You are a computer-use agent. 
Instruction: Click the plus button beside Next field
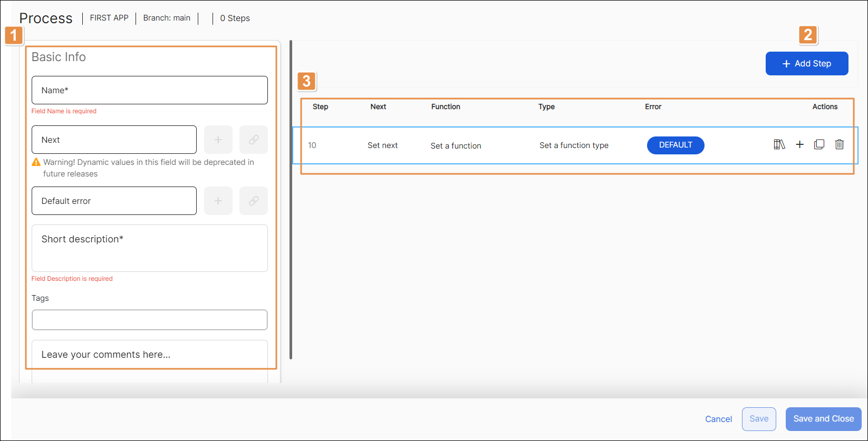218,140
